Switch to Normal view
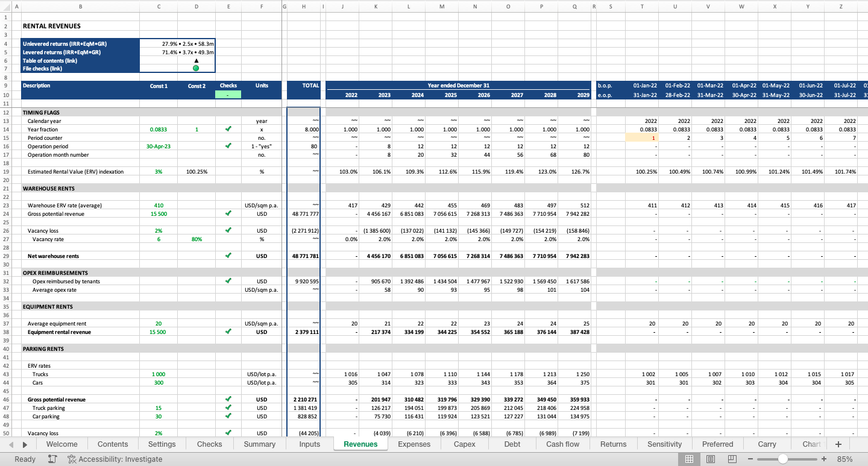This screenshot has height=466, width=868. (690, 459)
